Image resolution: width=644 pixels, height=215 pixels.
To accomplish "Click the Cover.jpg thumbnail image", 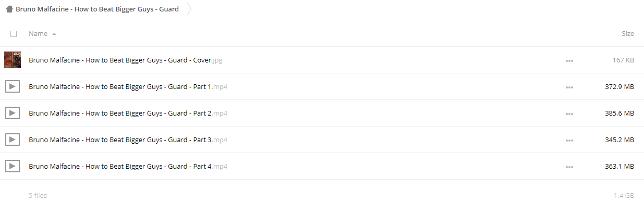I will point(13,60).
